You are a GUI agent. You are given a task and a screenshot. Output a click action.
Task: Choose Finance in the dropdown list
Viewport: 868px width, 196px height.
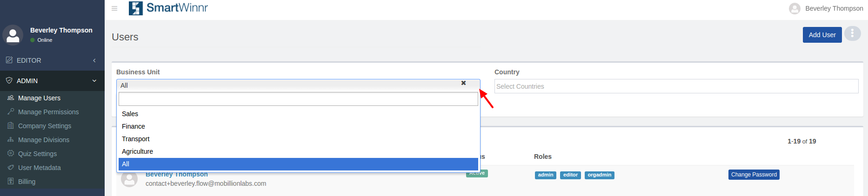point(134,126)
